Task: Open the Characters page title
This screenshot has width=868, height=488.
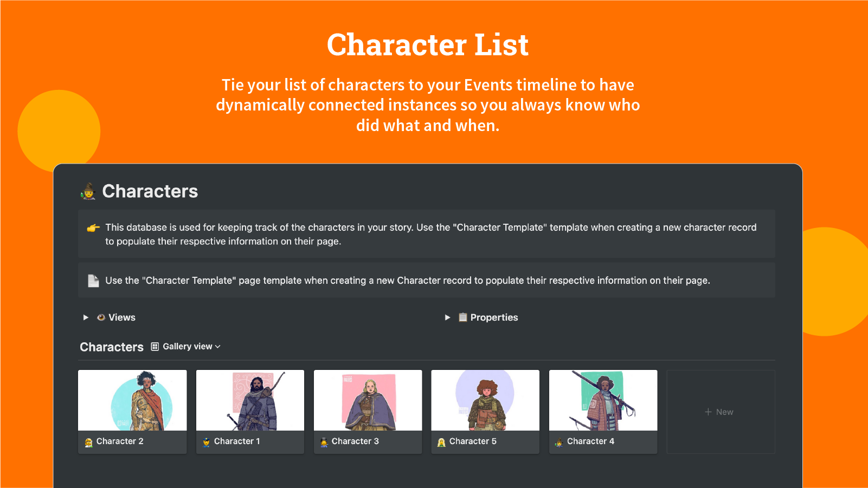Action: (150, 191)
